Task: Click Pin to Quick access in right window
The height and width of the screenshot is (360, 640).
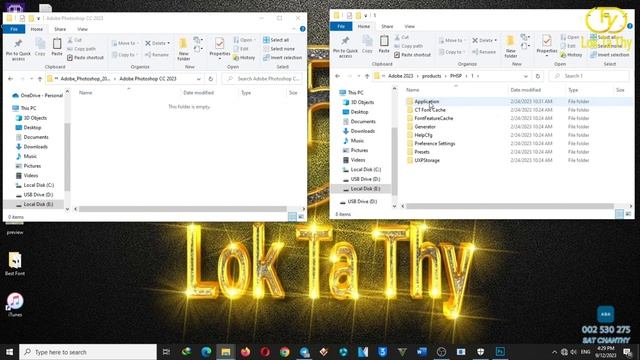Action: click(x=345, y=47)
